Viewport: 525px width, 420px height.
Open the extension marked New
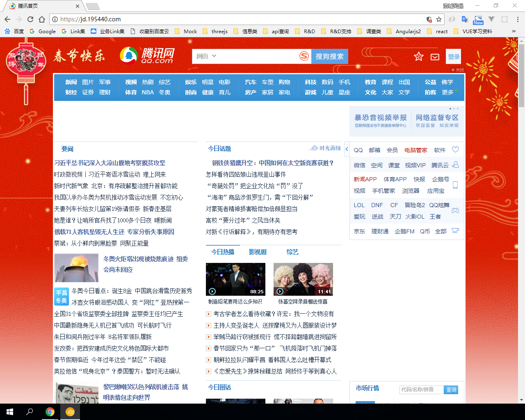478,20
